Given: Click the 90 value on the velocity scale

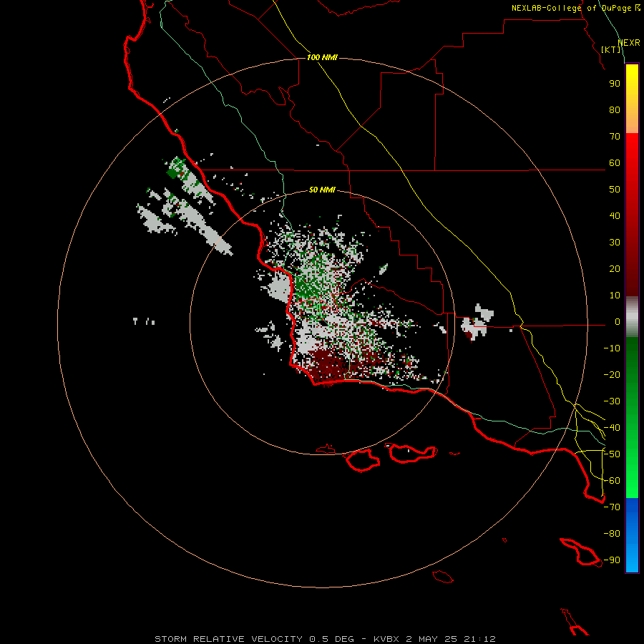Looking at the screenshot, I should click(615, 84).
